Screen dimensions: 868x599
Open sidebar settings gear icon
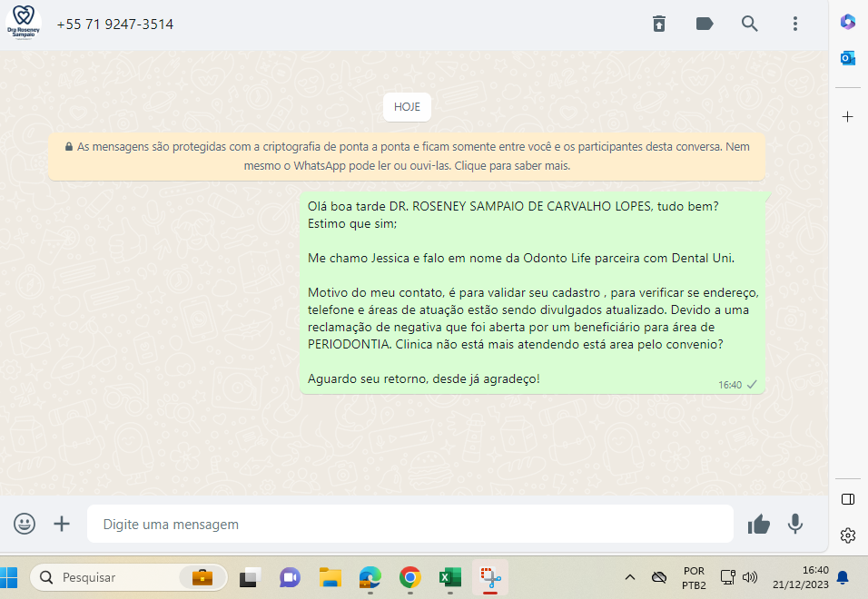coord(847,535)
